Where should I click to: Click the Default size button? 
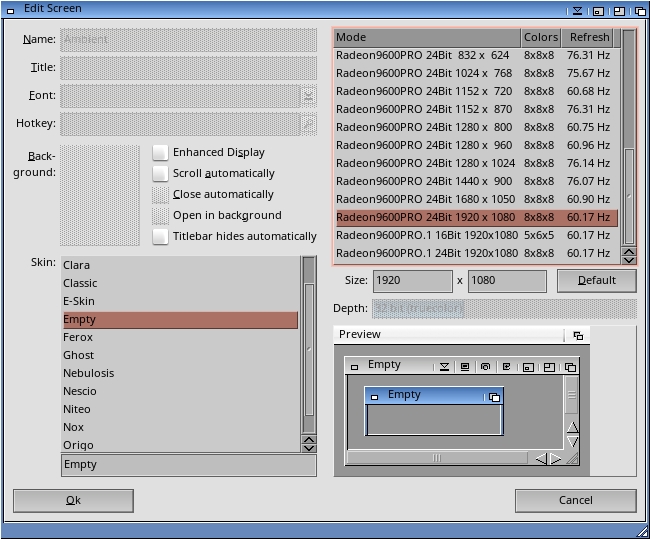(x=597, y=281)
